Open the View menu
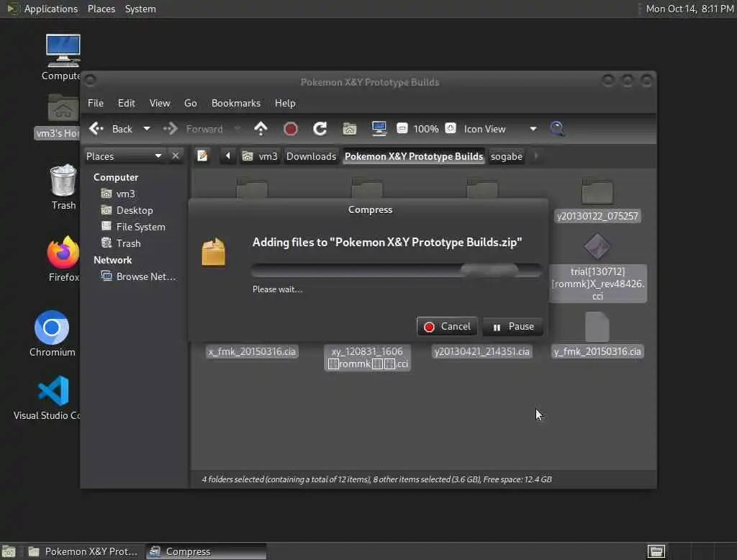Image resolution: width=737 pixels, height=560 pixels. click(x=160, y=103)
